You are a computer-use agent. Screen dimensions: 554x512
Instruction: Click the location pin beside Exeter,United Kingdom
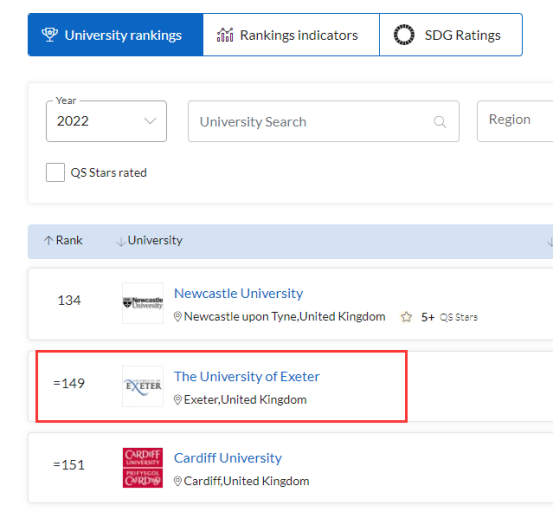pos(178,400)
